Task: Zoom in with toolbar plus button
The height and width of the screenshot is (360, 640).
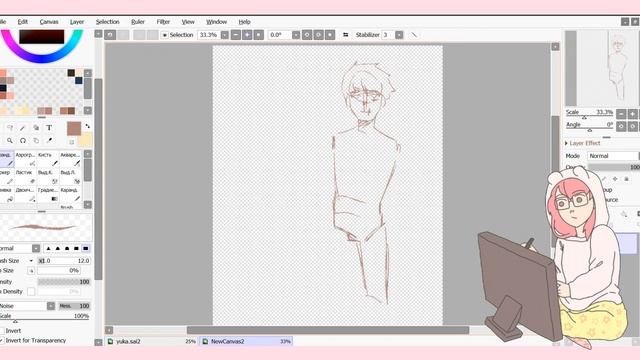Action: tap(247, 35)
